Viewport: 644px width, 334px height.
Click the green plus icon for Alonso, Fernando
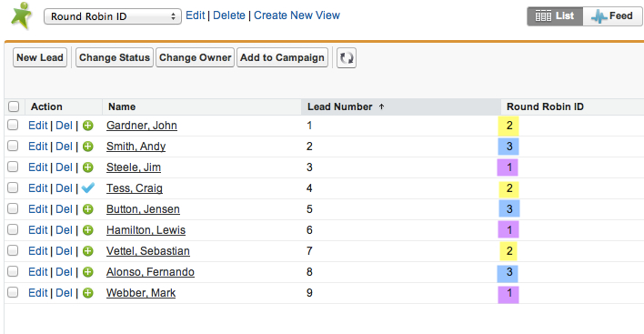[88, 272]
